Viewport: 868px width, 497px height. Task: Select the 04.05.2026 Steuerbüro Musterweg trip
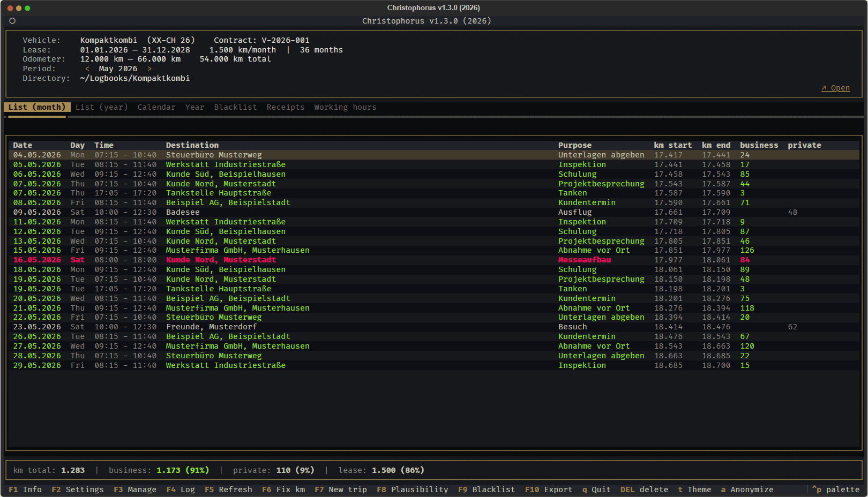coord(434,155)
